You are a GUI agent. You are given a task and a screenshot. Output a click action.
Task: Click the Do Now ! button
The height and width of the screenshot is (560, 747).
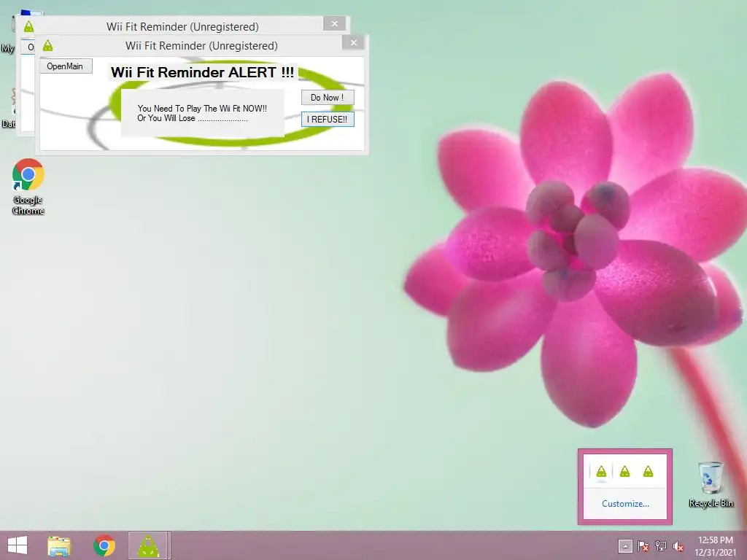pyautogui.click(x=328, y=98)
